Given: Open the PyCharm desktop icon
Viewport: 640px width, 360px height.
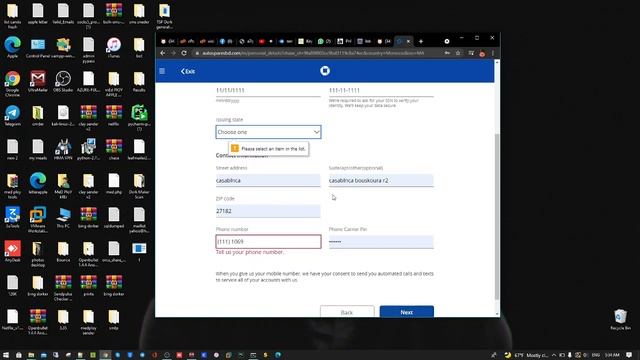Looking at the screenshot, I should pos(139,118).
